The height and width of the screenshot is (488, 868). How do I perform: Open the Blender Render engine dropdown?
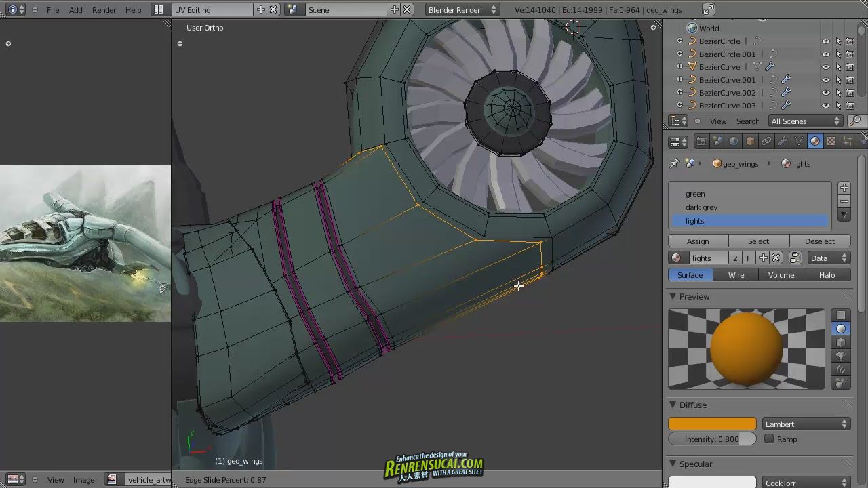point(462,9)
